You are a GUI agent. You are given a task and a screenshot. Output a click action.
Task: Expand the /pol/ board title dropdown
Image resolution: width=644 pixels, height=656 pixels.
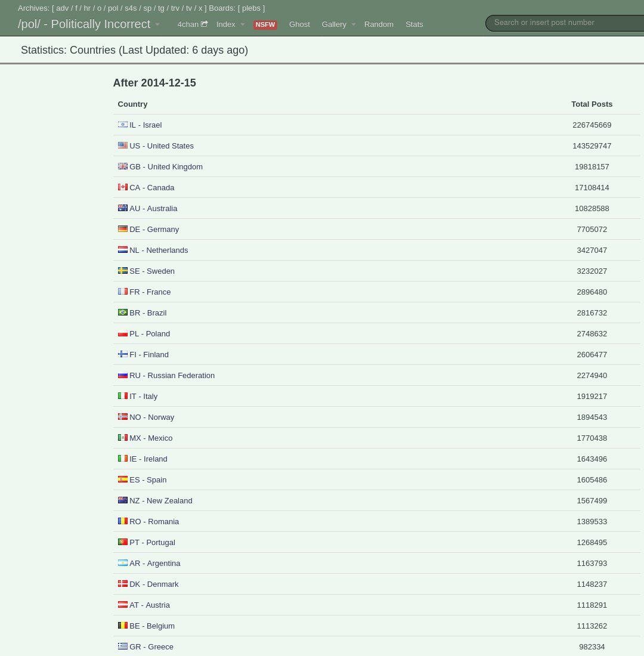[x=157, y=25]
